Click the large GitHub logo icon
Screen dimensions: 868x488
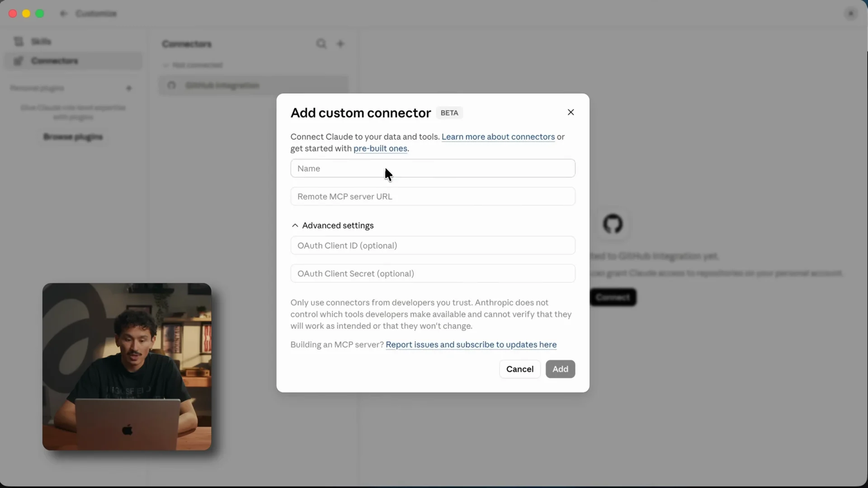[613, 224]
